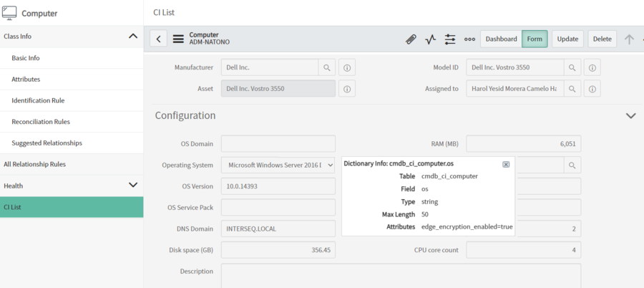The height and width of the screenshot is (288, 644).
Task: Click the Delete button
Action: click(x=602, y=39)
